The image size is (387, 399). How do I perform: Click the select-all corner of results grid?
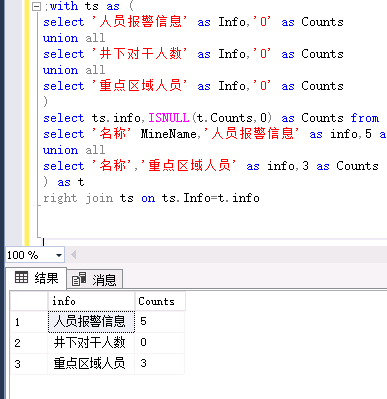(29, 301)
